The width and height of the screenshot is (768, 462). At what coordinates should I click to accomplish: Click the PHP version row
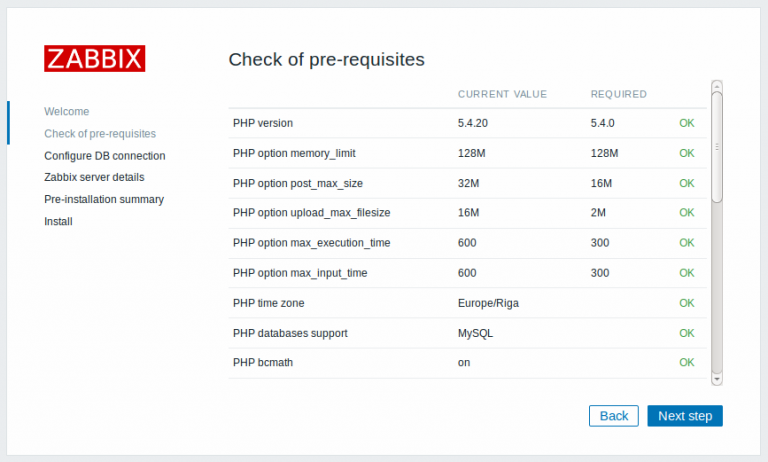click(467, 123)
